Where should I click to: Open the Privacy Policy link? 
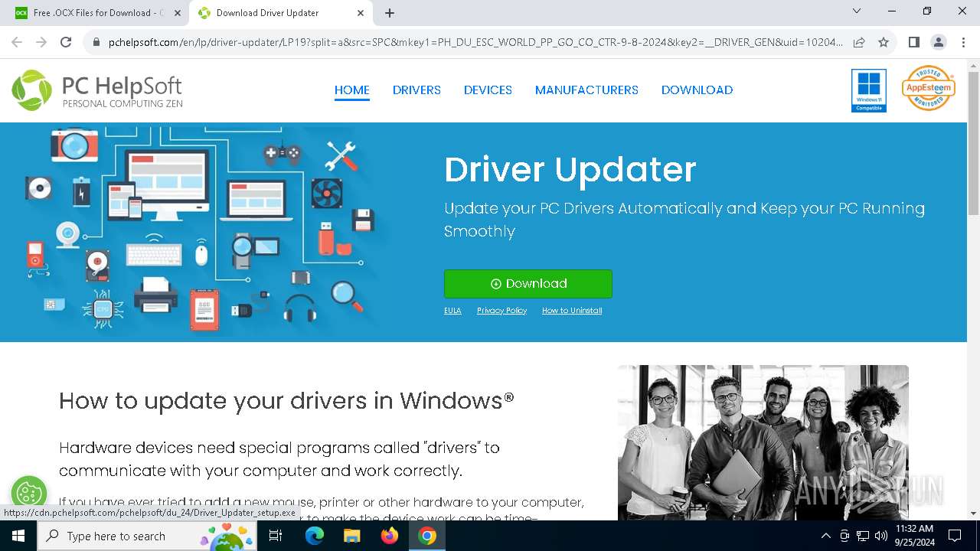point(501,311)
